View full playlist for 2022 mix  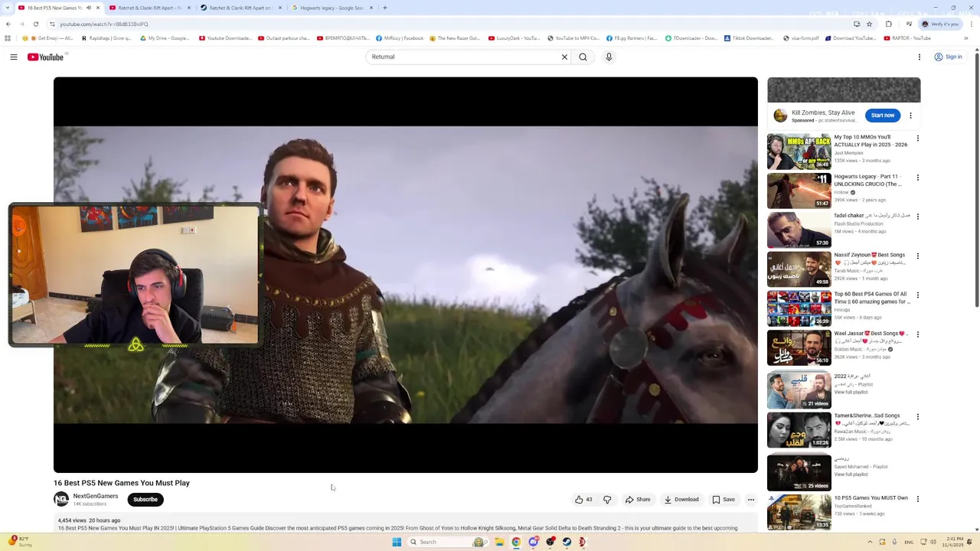[x=851, y=393]
